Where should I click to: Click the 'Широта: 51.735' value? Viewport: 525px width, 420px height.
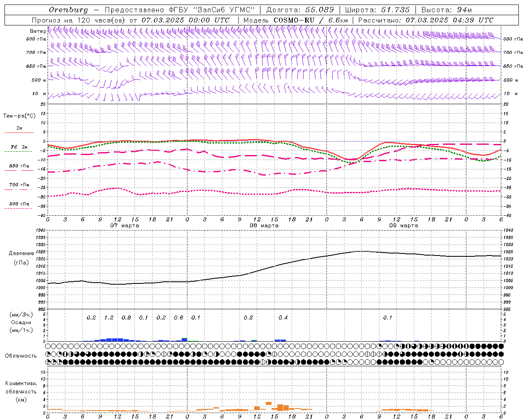coord(377,10)
